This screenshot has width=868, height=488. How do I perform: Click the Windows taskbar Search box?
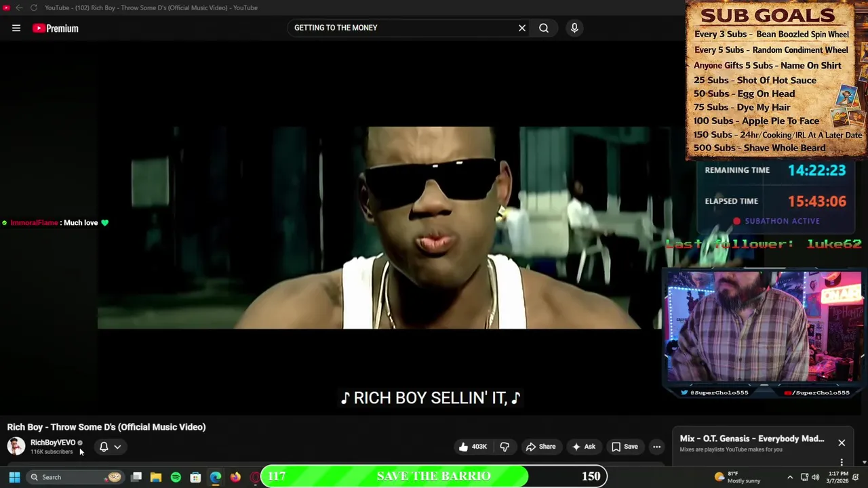click(75, 477)
